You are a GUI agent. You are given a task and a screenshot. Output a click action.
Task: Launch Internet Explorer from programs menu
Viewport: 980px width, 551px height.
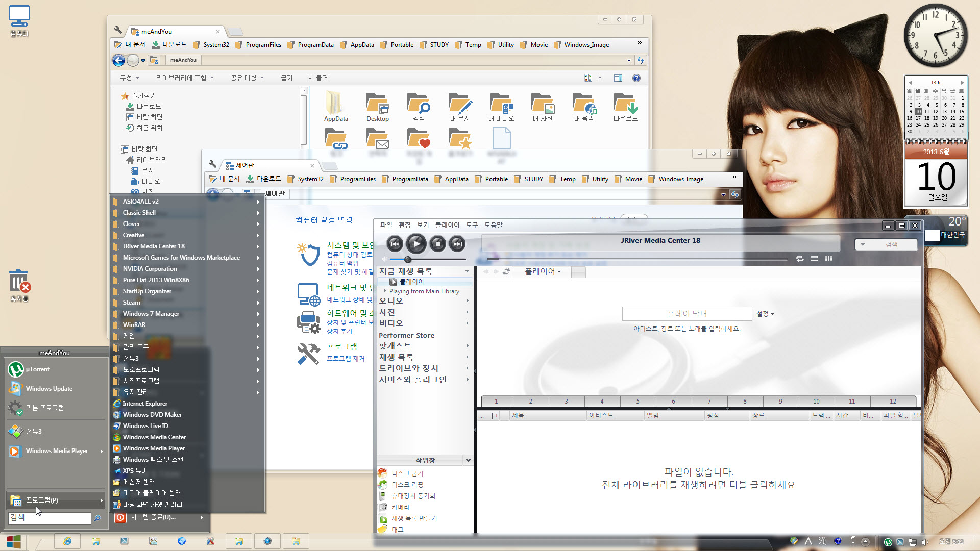pos(186,404)
